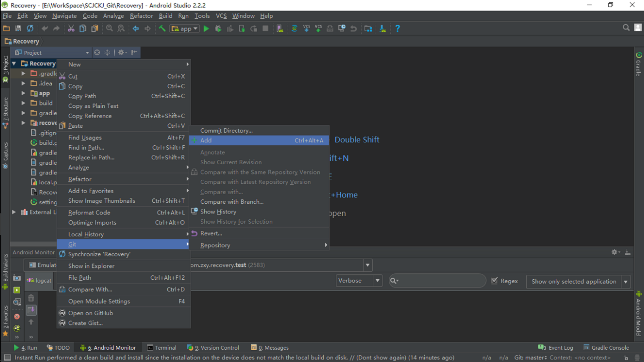Click VCS Update Project blue arrow icon

(x=307, y=28)
